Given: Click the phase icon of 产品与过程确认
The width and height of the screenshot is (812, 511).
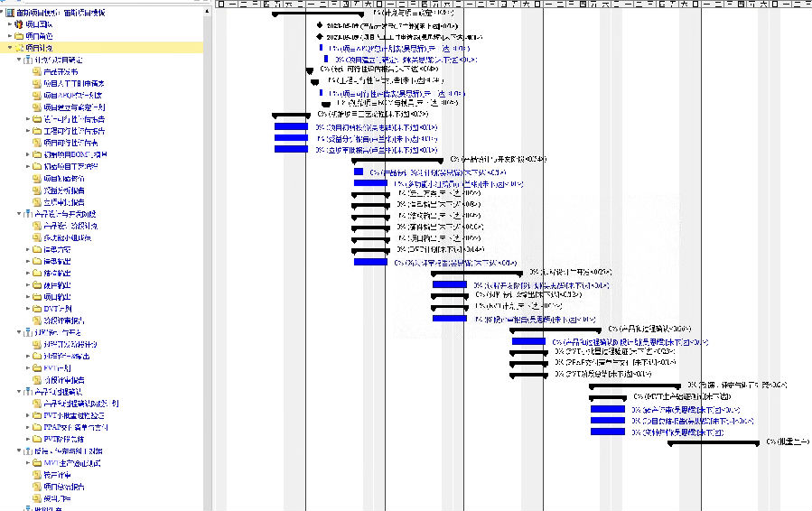Looking at the screenshot, I should (x=28, y=392).
